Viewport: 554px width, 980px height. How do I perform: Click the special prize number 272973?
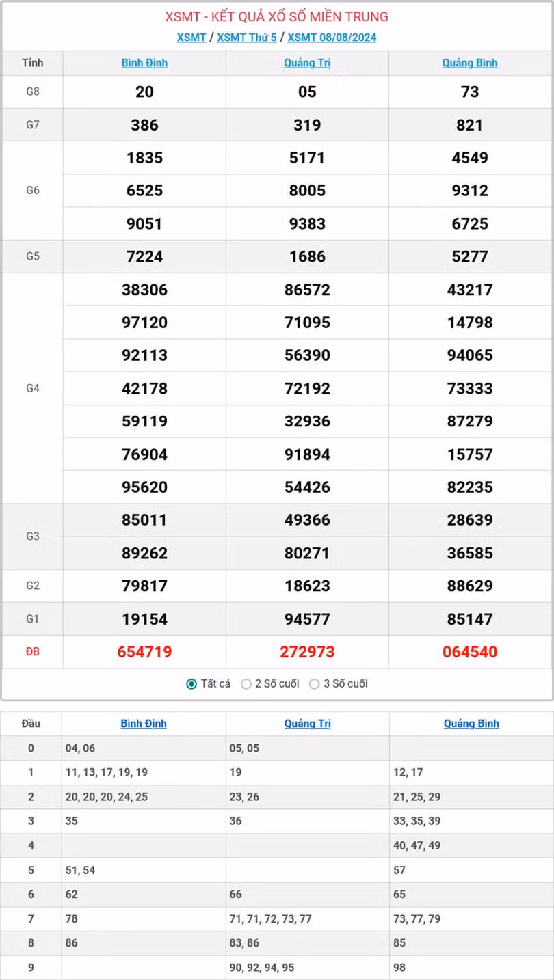pyautogui.click(x=307, y=652)
